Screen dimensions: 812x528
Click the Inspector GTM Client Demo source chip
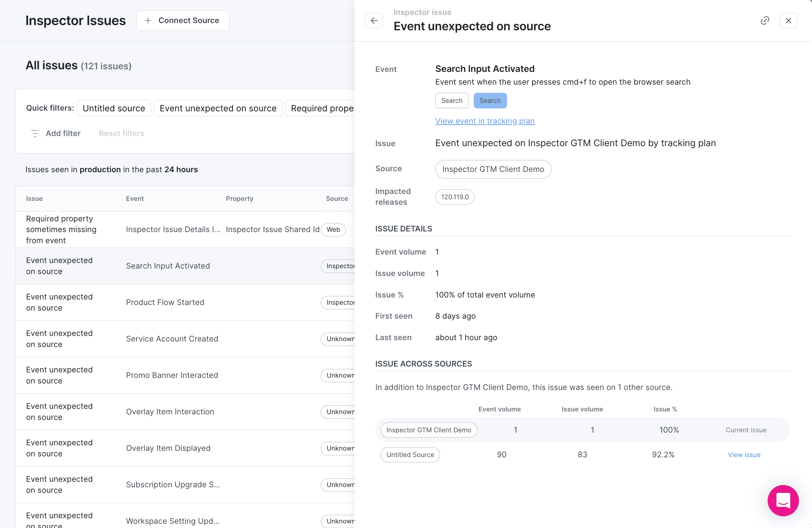493,169
